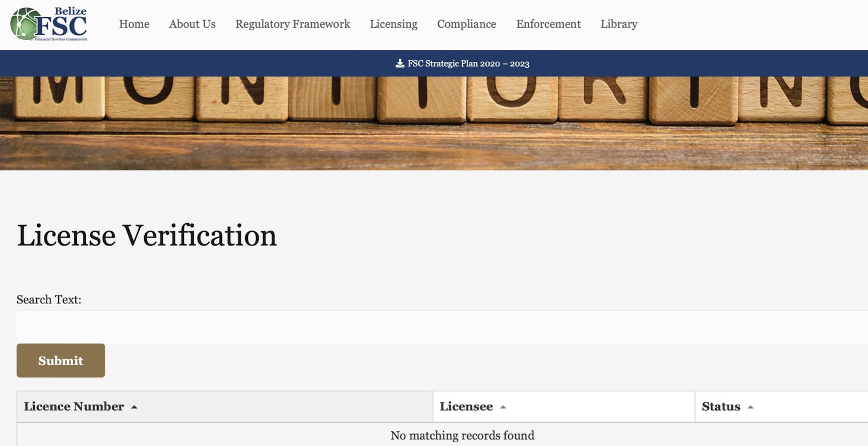The height and width of the screenshot is (446, 868).
Task: Open the Home menu item
Action: [x=134, y=24]
